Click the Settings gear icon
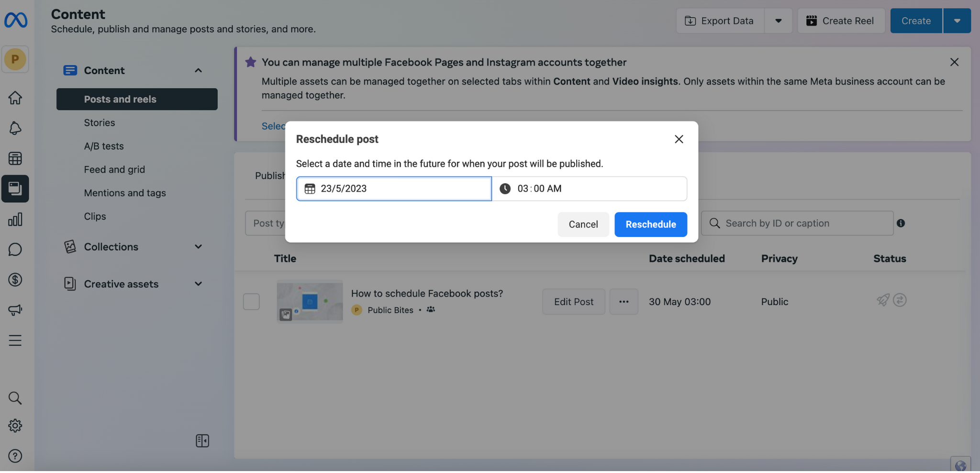This screenshot has width=980, height=473. tap(15, 426)
